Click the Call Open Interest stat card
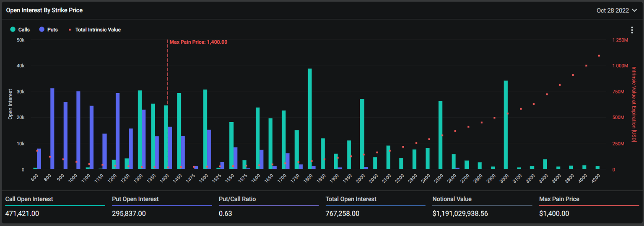 click(55, 206)
